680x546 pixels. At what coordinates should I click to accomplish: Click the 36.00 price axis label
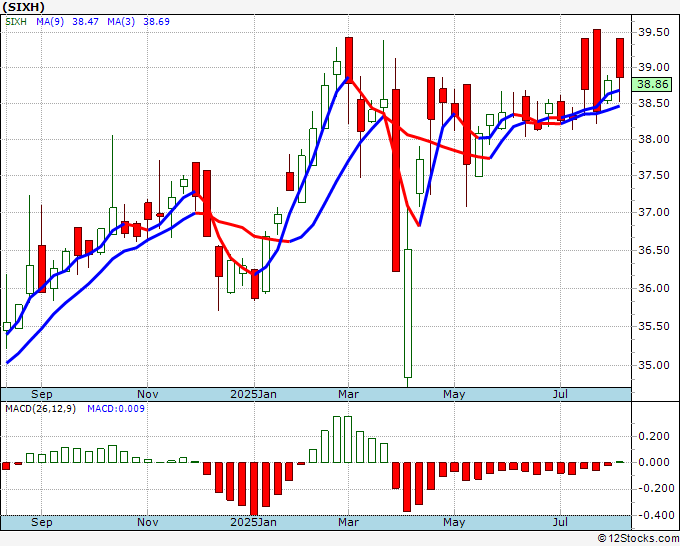(654, 288)
